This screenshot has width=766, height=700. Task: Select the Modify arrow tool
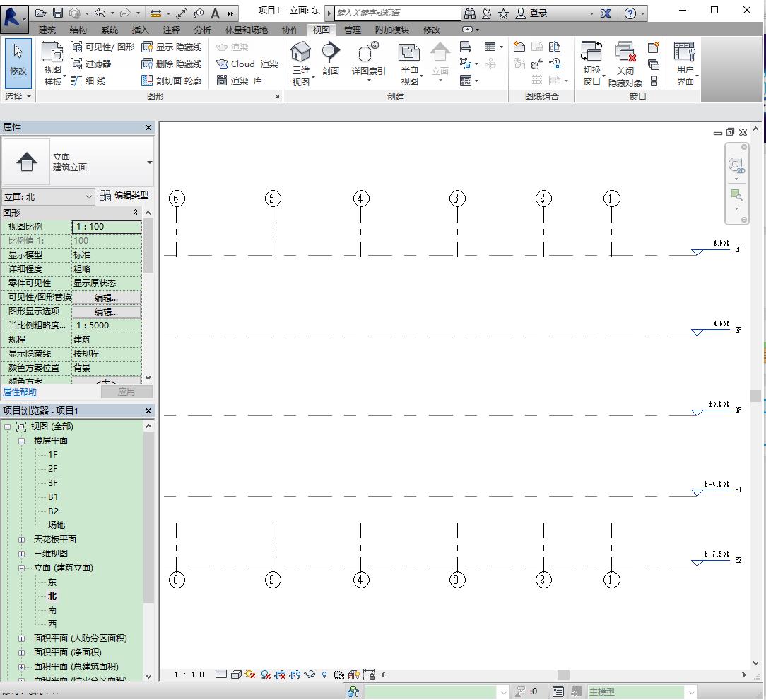[x=18, y=64]
